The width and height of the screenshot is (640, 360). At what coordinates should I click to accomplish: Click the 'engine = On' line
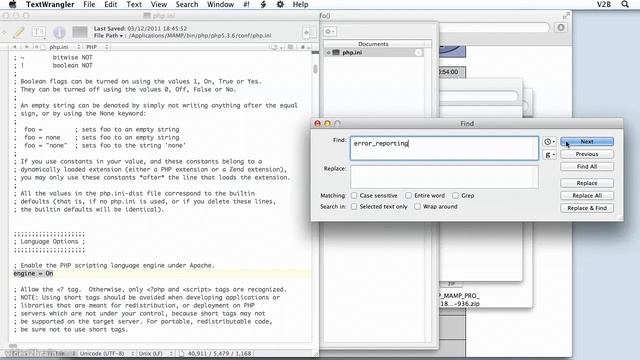click(x=33, y=273)
